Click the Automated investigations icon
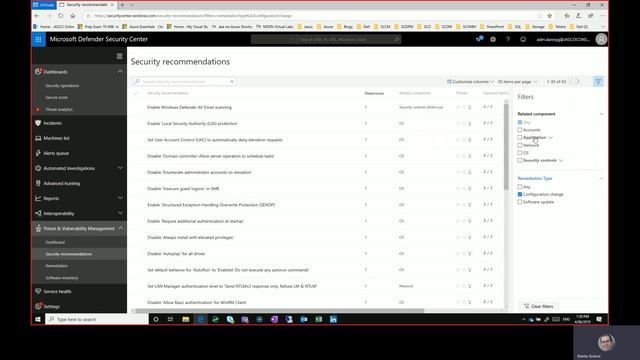Screen dimensions: 640x360 click(38, 168)
